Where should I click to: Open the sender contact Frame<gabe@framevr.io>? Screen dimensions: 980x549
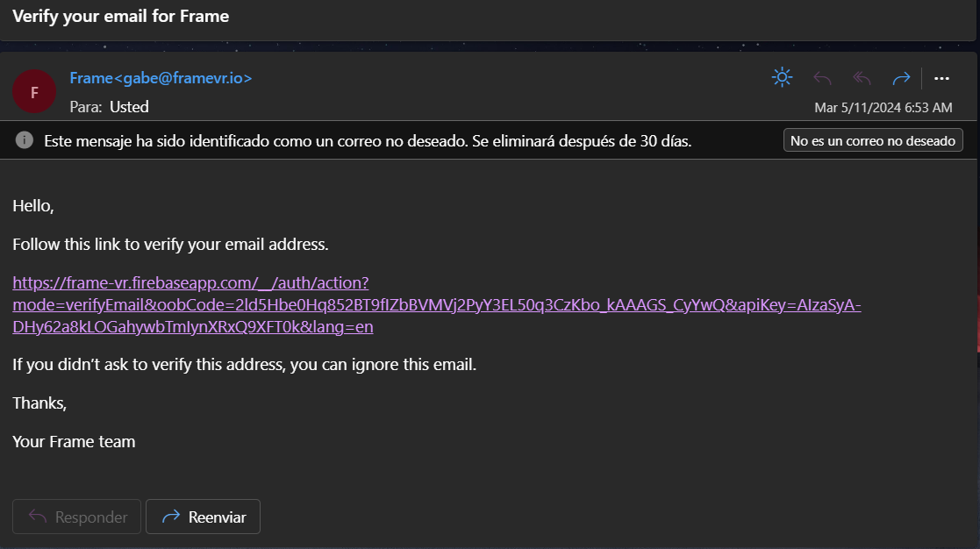(161, 77)
